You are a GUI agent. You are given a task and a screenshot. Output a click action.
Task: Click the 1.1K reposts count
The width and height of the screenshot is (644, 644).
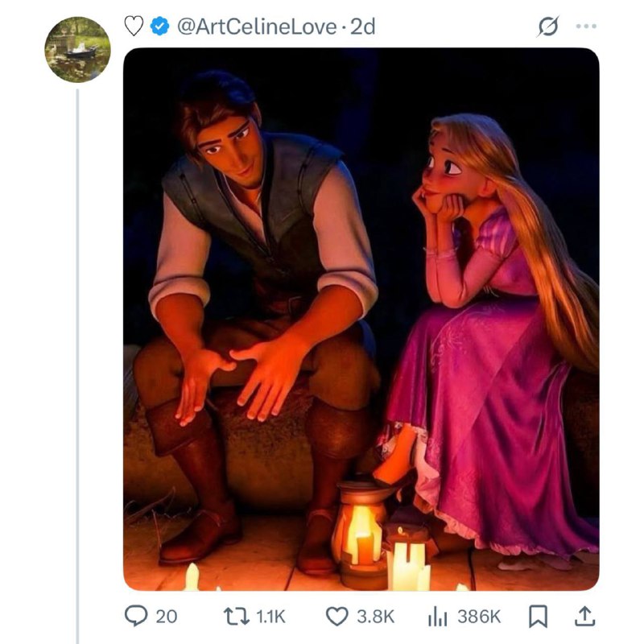pyautogui.click(x=270, y=617)
